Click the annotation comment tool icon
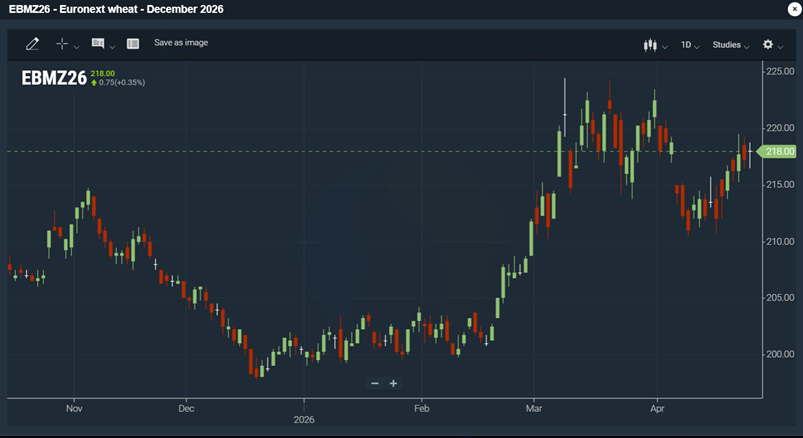The height and width of the screenshot is (438, 803). 98,44
